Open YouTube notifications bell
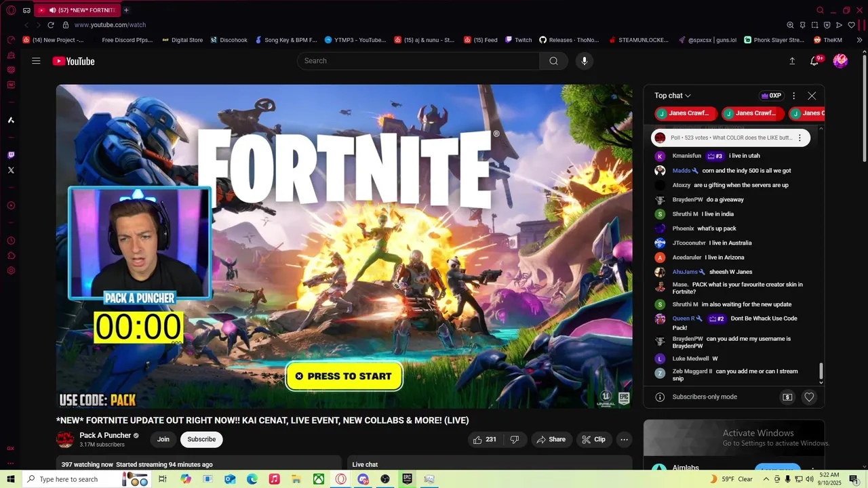 (814, 61)
